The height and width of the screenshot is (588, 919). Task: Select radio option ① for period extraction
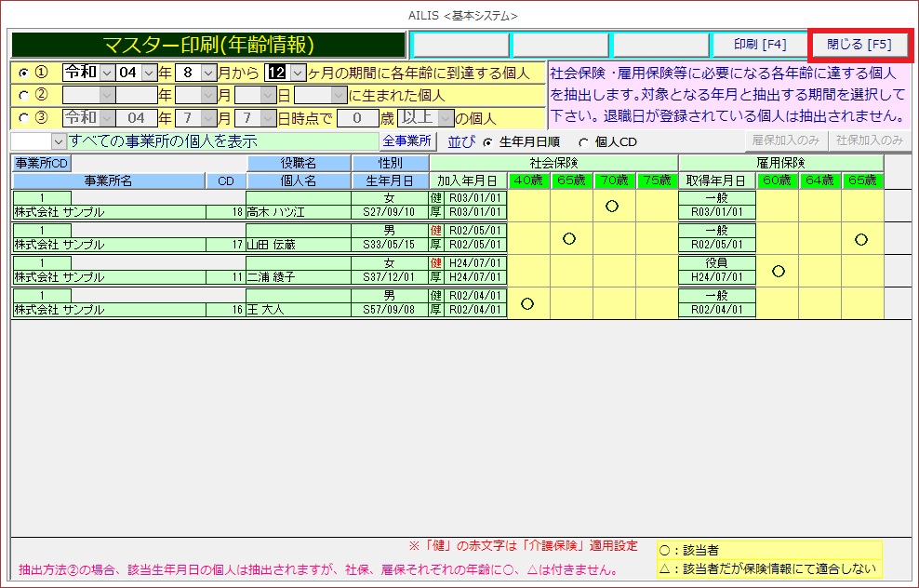[24, 73]
